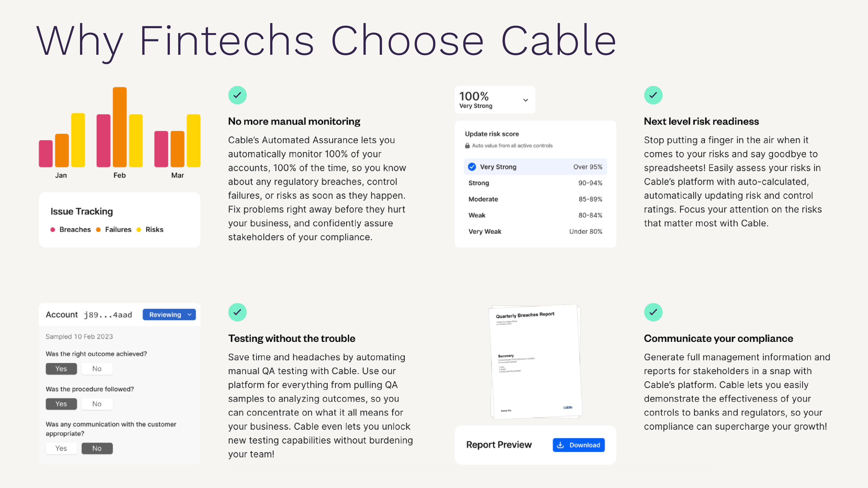Click the blue check icon marking Very Strong
Image resolution: width=868 pixels, height=488 pixels.
point(471,166)
